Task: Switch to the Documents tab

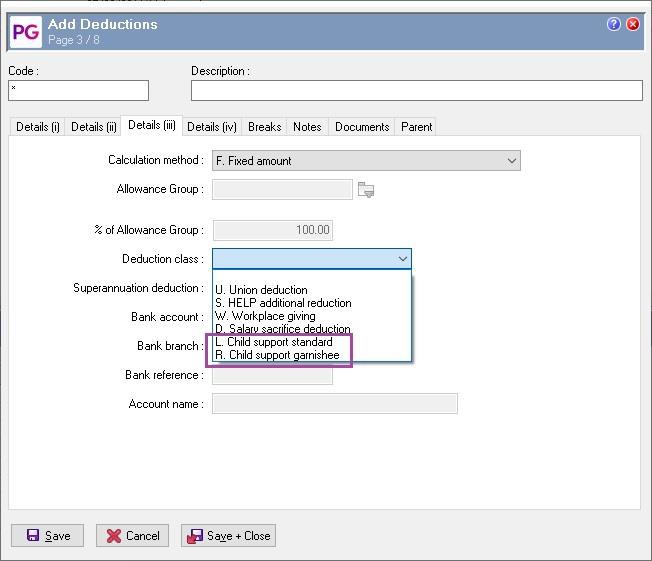Action: [361, 127]
